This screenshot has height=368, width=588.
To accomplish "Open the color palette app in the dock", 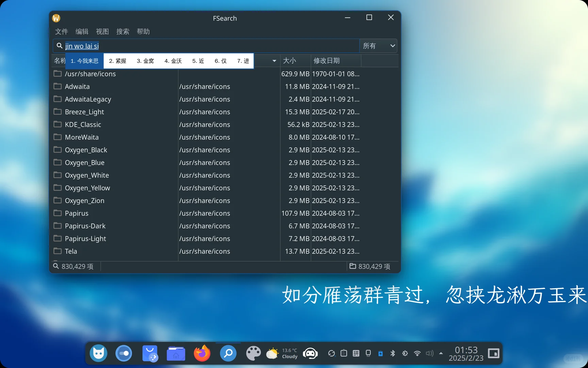I will click(x=254, y=353).
